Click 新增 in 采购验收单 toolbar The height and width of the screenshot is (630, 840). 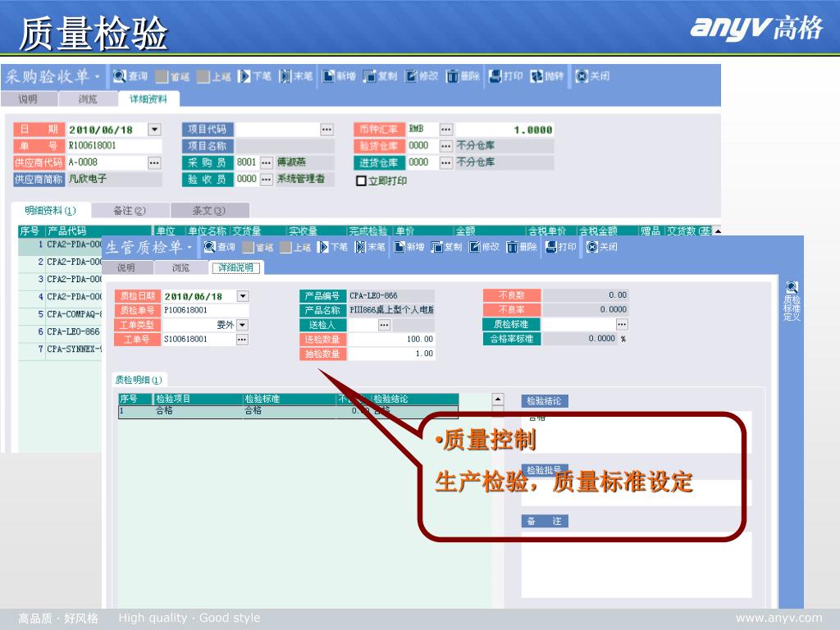coord(339,76)
